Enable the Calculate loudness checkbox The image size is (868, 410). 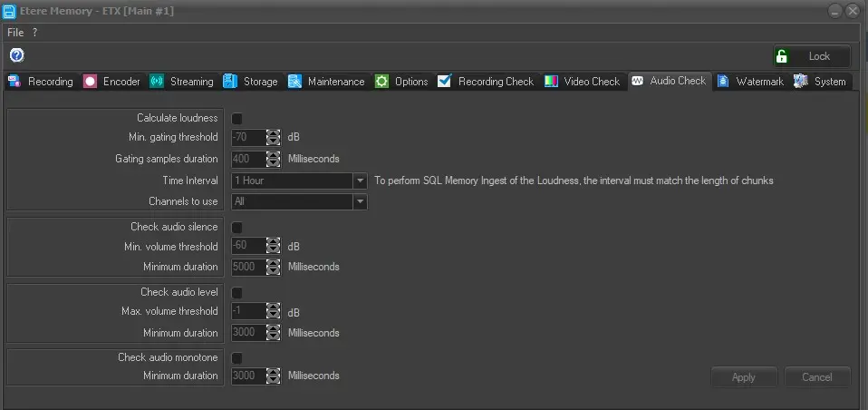(237, 119)
